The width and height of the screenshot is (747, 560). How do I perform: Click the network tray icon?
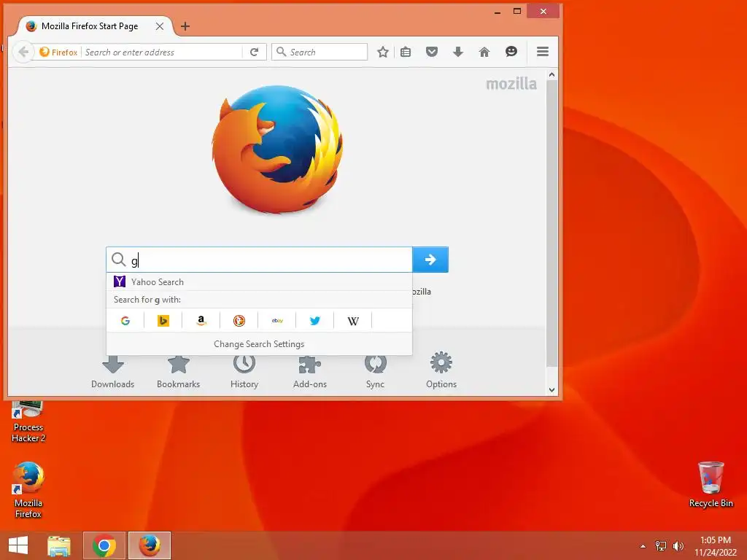(661, 545)
